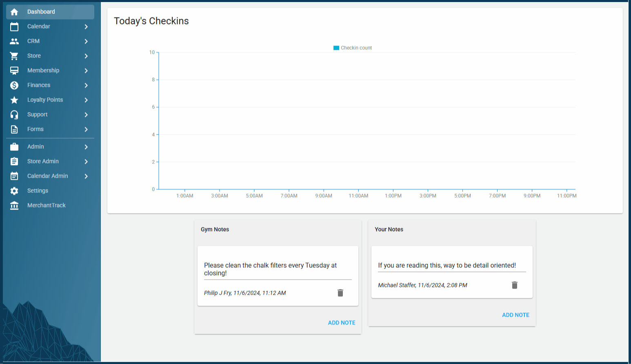Click the Finances dollar sign icon
The width and height of the screenshot is (631, 364).
[x=14, y=85]
